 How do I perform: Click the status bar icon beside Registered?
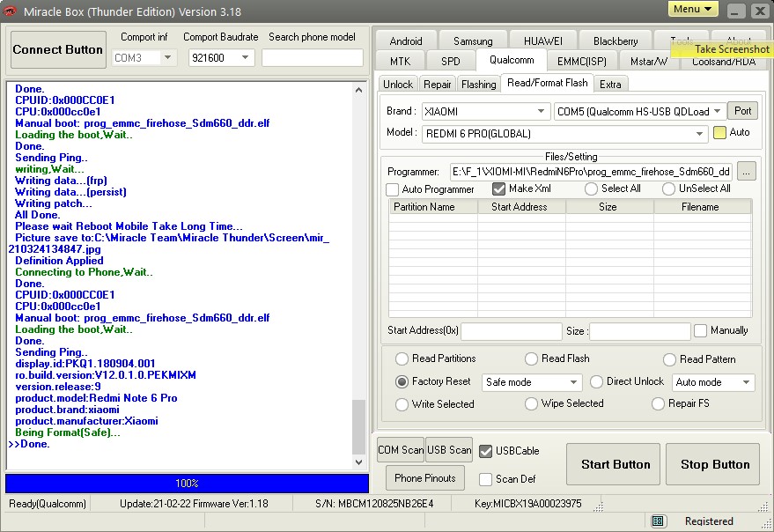[657, 521]
